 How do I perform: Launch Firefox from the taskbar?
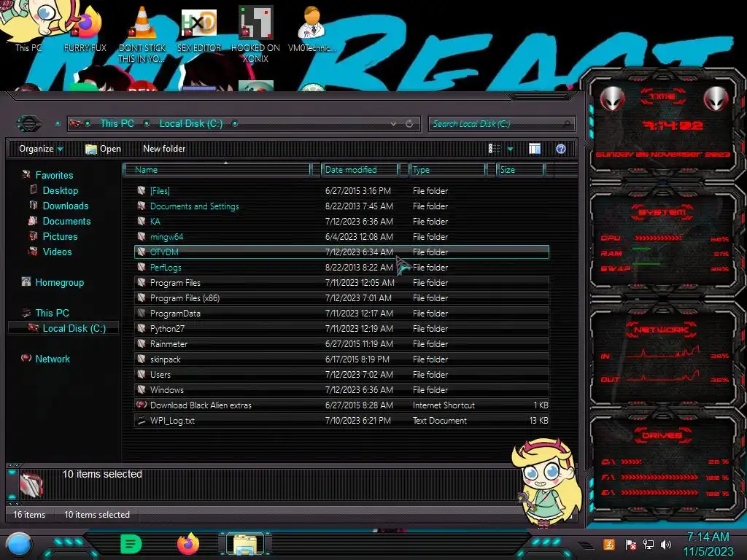pyautogui.click(x=188, y=543)
